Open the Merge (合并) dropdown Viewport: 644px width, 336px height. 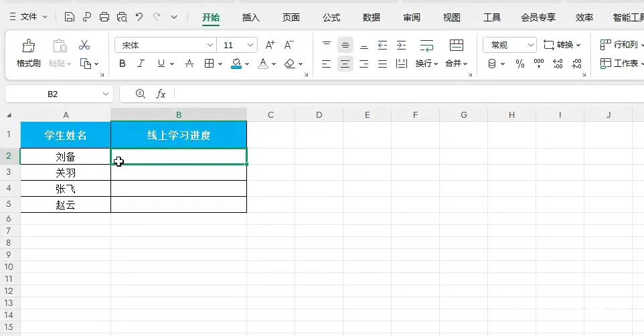click(465, 64)
